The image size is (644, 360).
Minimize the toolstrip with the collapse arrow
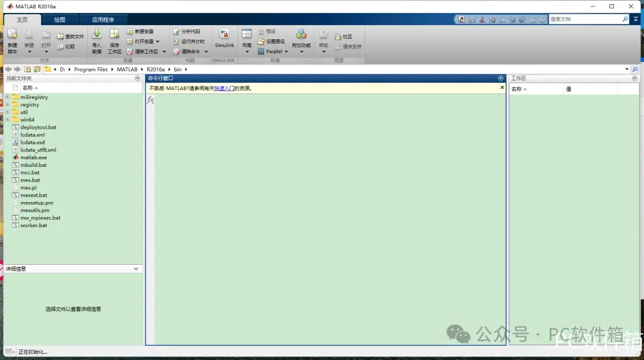click(x=636, y=19)
